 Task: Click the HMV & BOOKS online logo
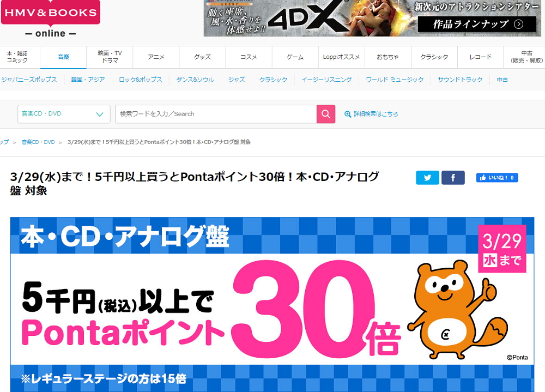pyautogui.click(x=51, y=19)
